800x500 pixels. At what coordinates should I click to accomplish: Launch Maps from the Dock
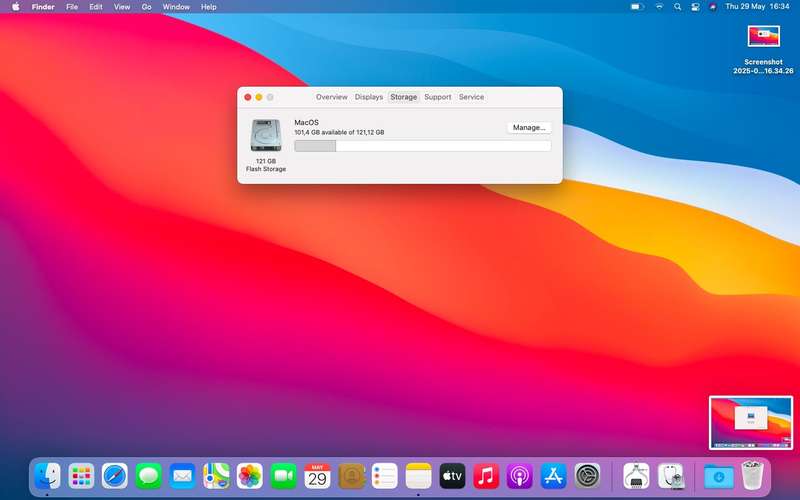coord(216,476)
